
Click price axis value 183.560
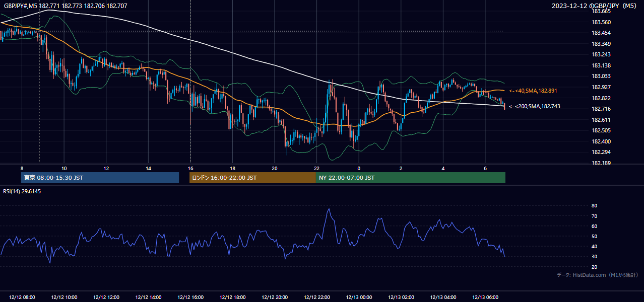click(601, 22)
